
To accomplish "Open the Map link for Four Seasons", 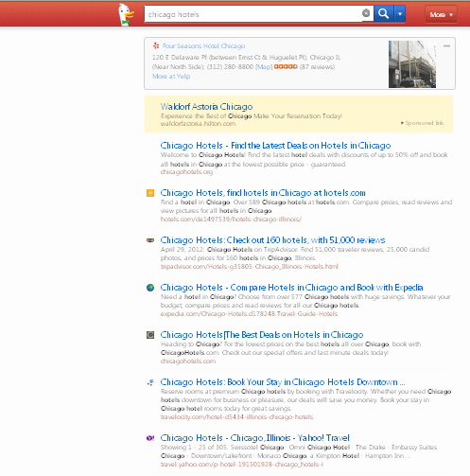I will pyautogui.click(x=264, y=67).
